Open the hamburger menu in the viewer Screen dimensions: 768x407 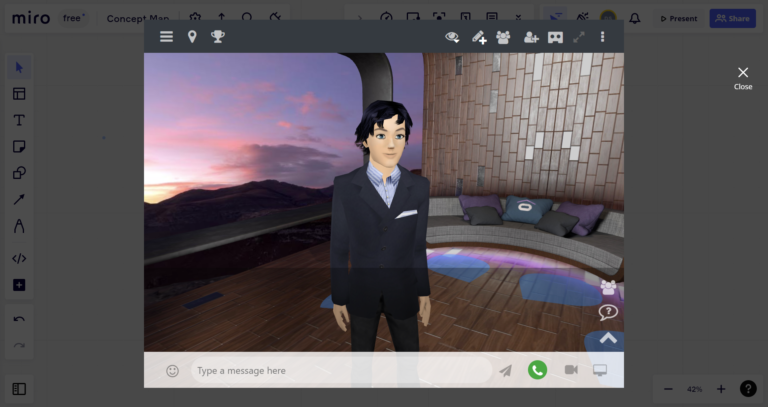point(166,37)
